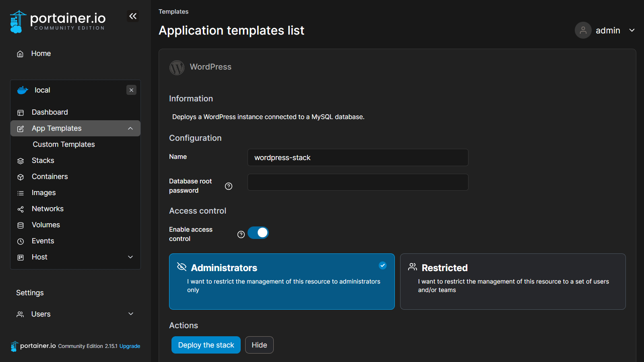Open help icon for Database root password
Screen dimensions: 644x362
tap(229, 186)
